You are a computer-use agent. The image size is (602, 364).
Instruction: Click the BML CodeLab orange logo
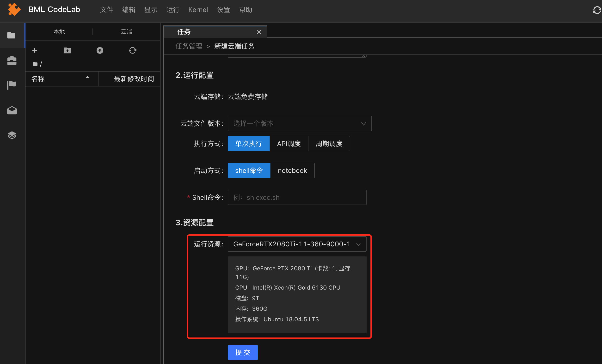tap(14, 10)
